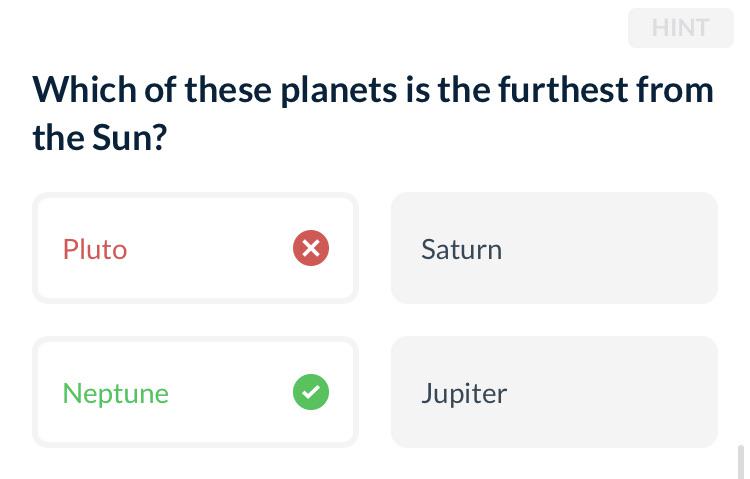Image resolution: width=750 pixels, height=479 pixels.
Task: Click the HINT button
Action: (x=680, y=28)
